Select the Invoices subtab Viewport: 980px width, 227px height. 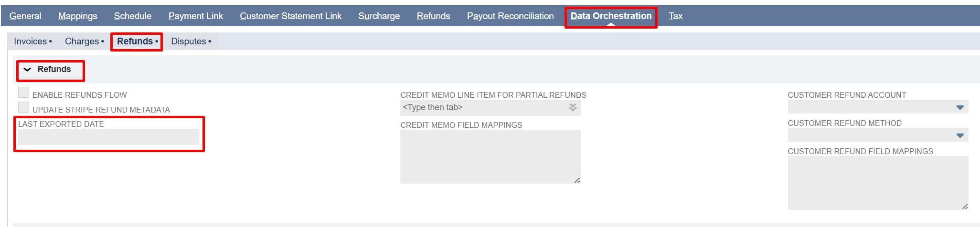click(30, 41)
